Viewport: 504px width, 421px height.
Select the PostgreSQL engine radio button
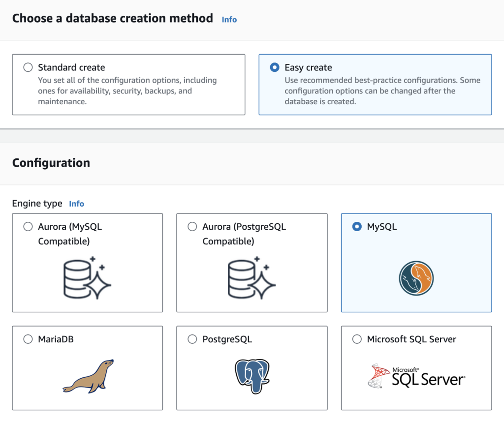[192, 339]
